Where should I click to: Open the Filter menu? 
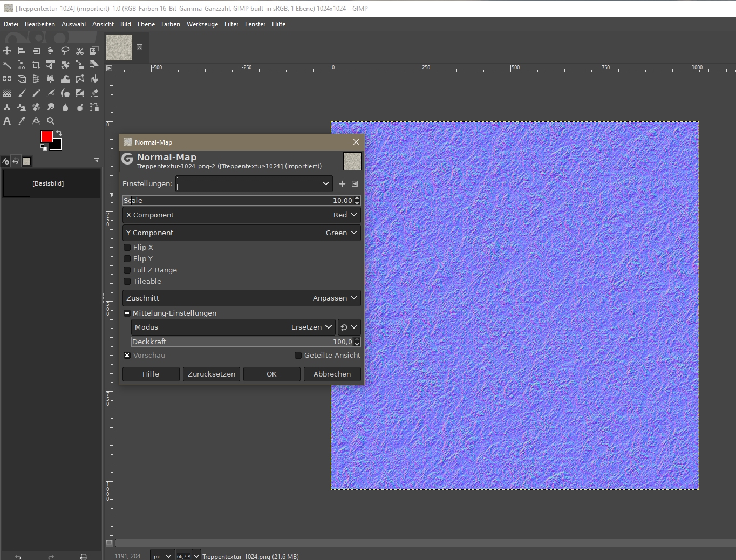pyautogui.click(x=231, y=24)
